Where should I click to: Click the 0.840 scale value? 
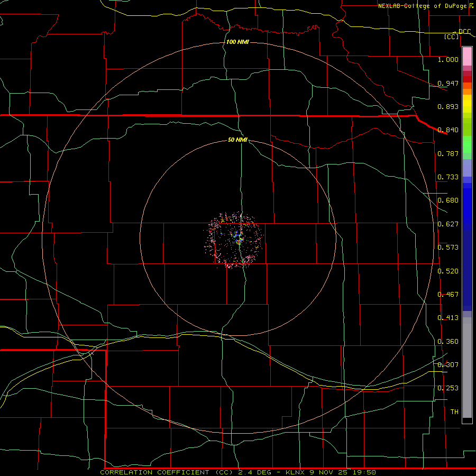coord(448,130)
